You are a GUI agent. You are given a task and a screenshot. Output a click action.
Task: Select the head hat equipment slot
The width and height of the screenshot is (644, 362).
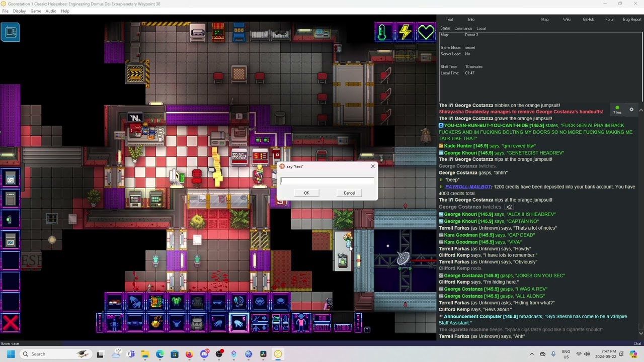pyautogui.click(x=280, y=302)
